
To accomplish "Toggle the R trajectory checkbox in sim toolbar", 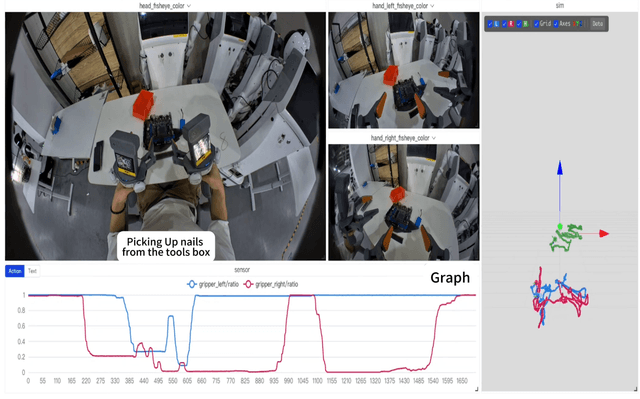I will (504, 24).
